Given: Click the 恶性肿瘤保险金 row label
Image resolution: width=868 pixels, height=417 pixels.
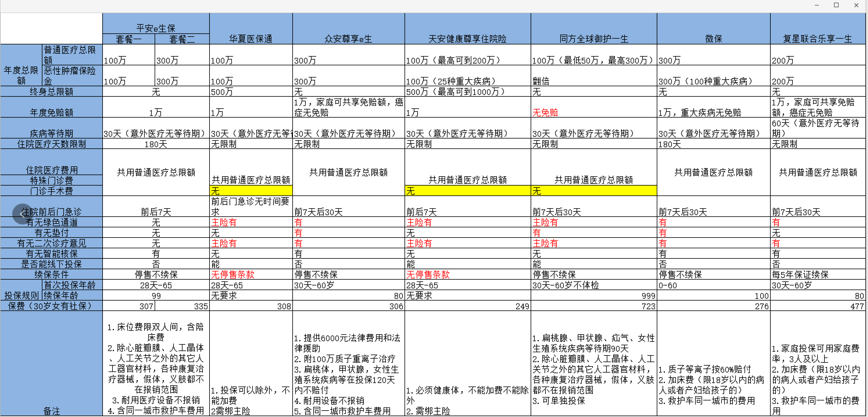Looking at the screenshot, I should tap(72, 76).
